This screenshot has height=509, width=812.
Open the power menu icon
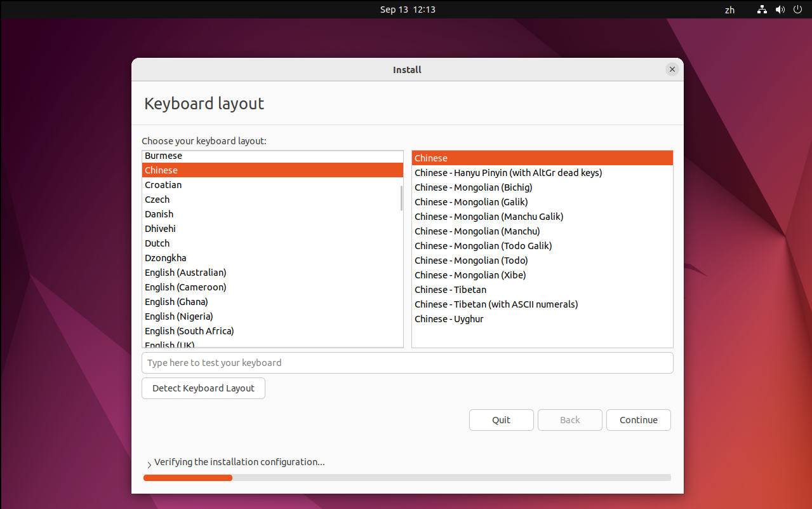[x=798, y=10]
